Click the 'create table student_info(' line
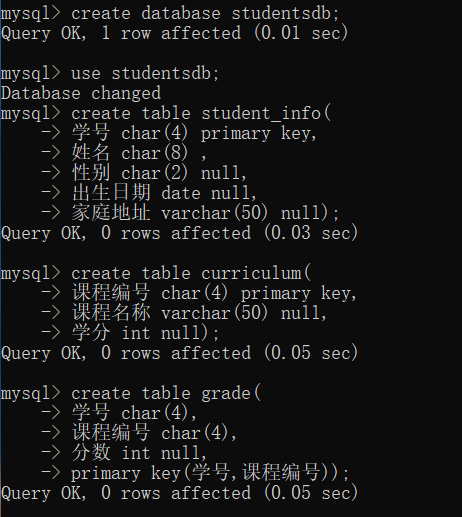This screenshot has height=517, width=462. (x=166, y=114)
